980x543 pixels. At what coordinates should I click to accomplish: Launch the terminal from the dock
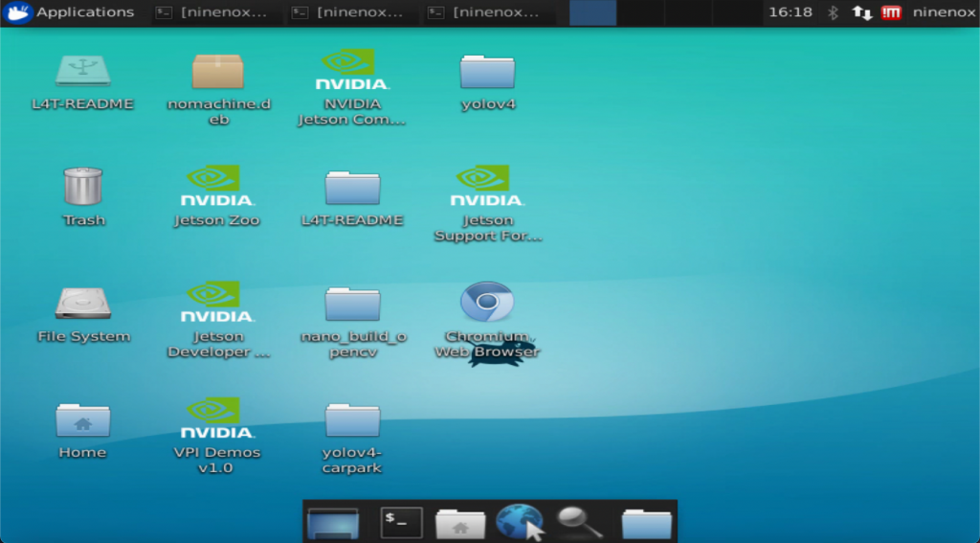coord(401,522)
